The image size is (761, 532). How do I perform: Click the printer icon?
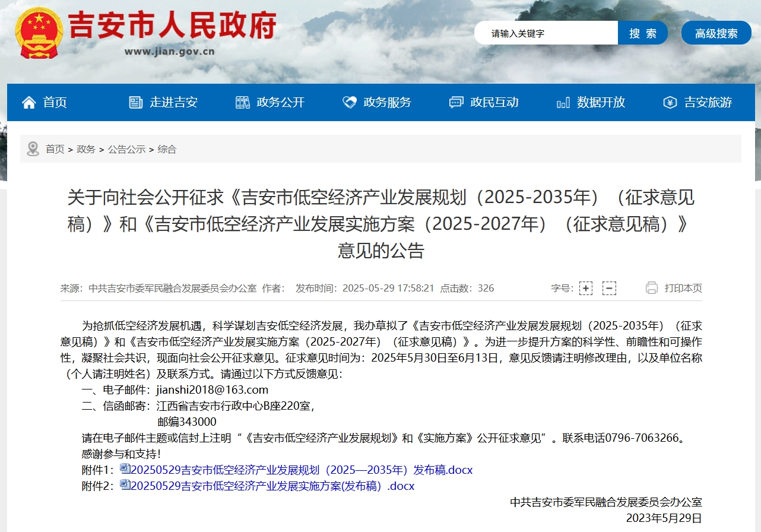click(652, 288)
